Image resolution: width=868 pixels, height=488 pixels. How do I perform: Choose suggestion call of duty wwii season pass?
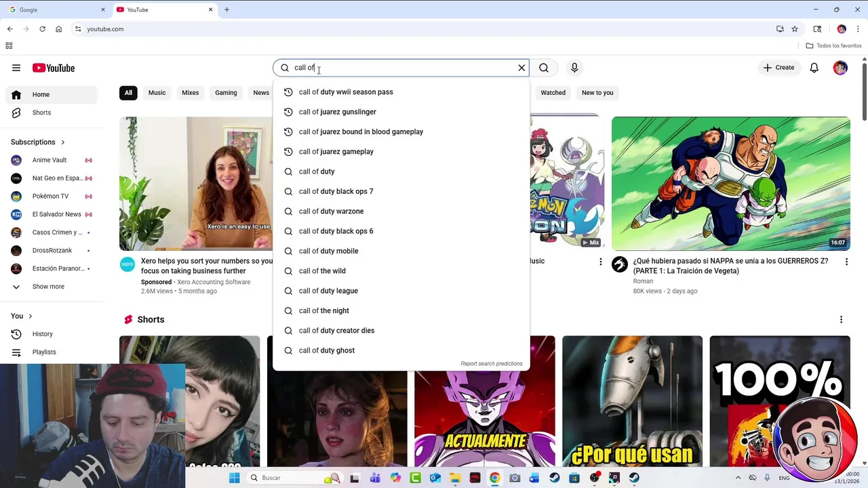tap(401, 92)
